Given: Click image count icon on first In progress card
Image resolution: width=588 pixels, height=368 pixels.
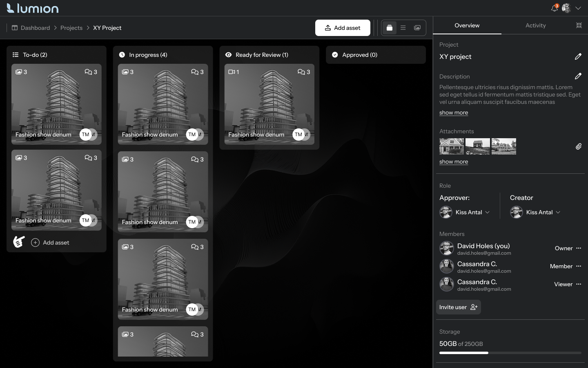Looking at the screenshot, I should (x=125, y=72).
